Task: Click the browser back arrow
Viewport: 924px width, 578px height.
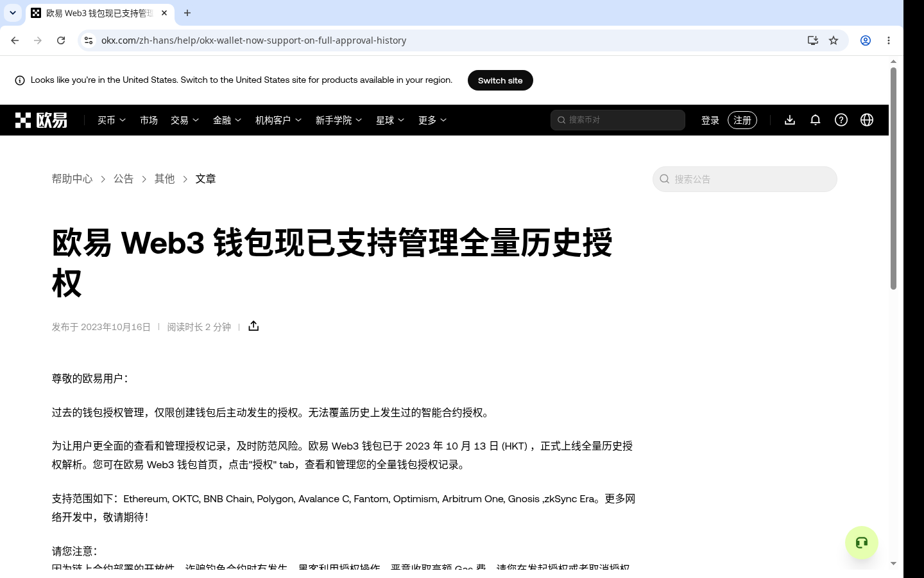Action: [x=15, y=40]
